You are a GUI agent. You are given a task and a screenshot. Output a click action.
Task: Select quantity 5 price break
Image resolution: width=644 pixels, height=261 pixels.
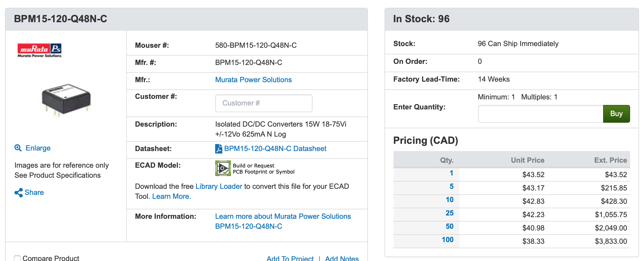452,186
